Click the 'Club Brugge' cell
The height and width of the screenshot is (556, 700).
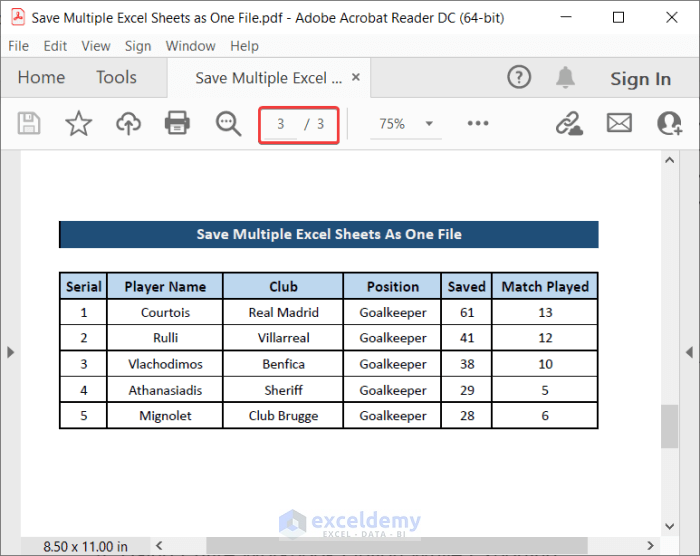[x=283, y=416]
